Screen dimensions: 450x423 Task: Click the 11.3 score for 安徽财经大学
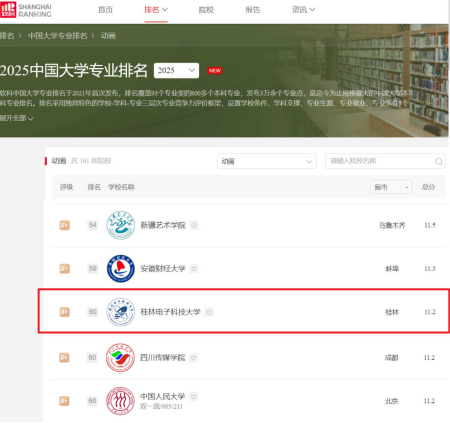(430, 269)
